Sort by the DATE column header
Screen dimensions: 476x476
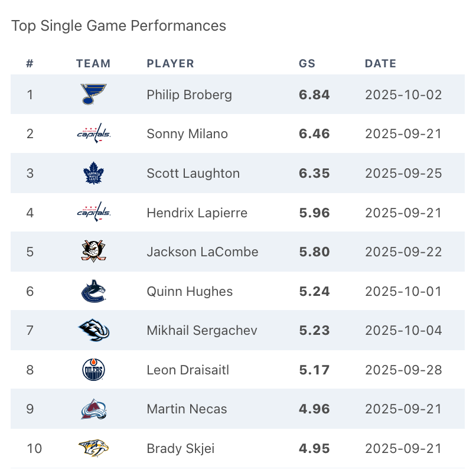pos(380,64)
